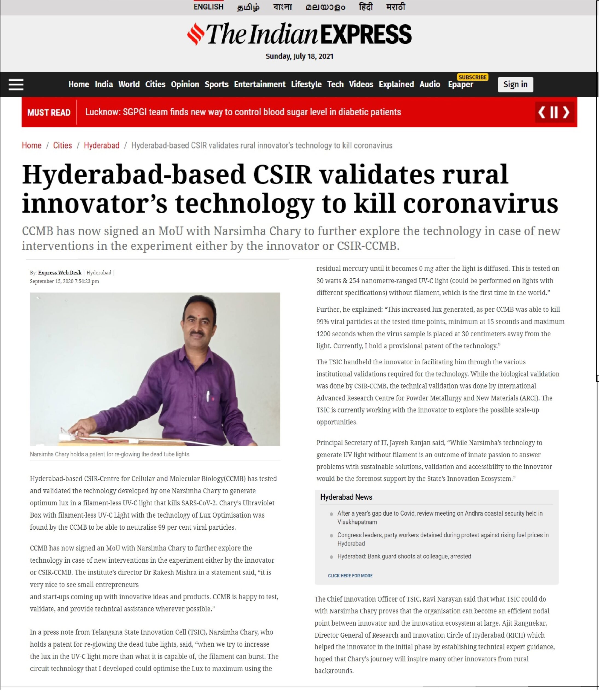Open the Audio section
This screenshot has height=700, width=599.
point(430,84)
